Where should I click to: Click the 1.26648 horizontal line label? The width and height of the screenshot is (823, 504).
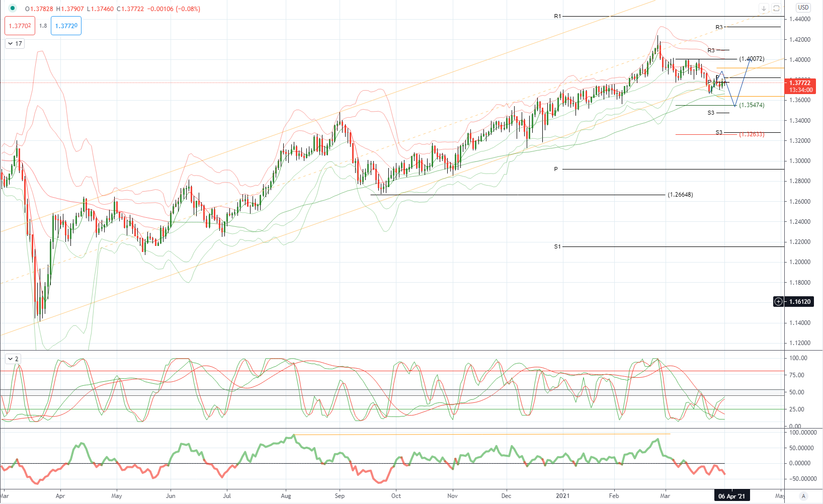680,195
